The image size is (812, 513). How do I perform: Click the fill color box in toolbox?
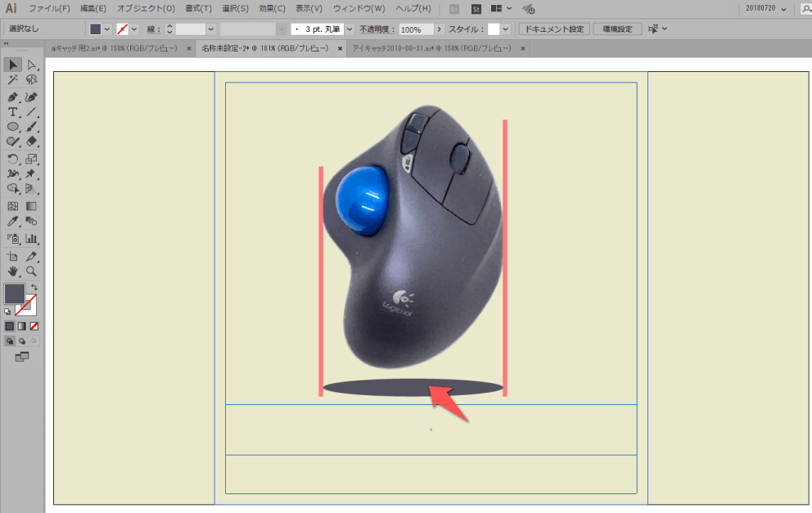(x=15, y=294)
